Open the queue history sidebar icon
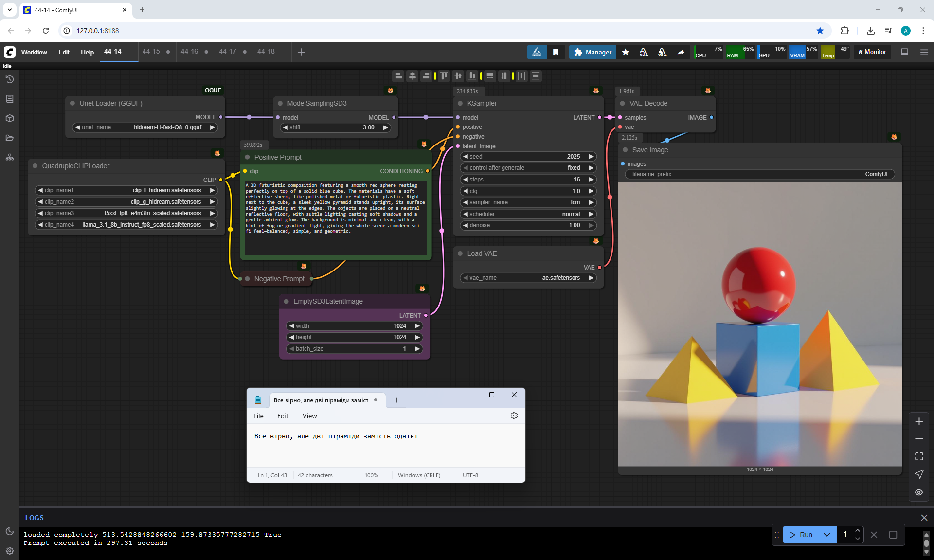Image resolution: width=934 pixels, height=560 pixels. coord(9,79)
